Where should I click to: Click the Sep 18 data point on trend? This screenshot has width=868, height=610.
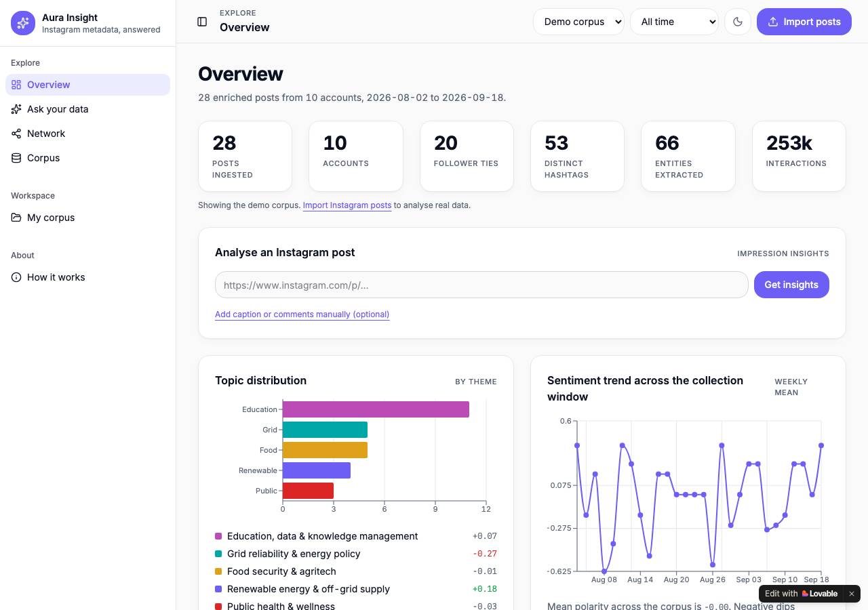[x=821, y=445]
